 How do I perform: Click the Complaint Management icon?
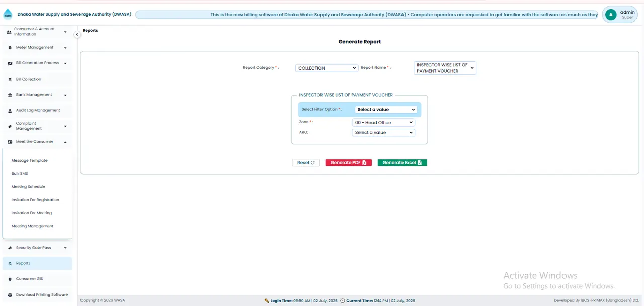(10, 126)
